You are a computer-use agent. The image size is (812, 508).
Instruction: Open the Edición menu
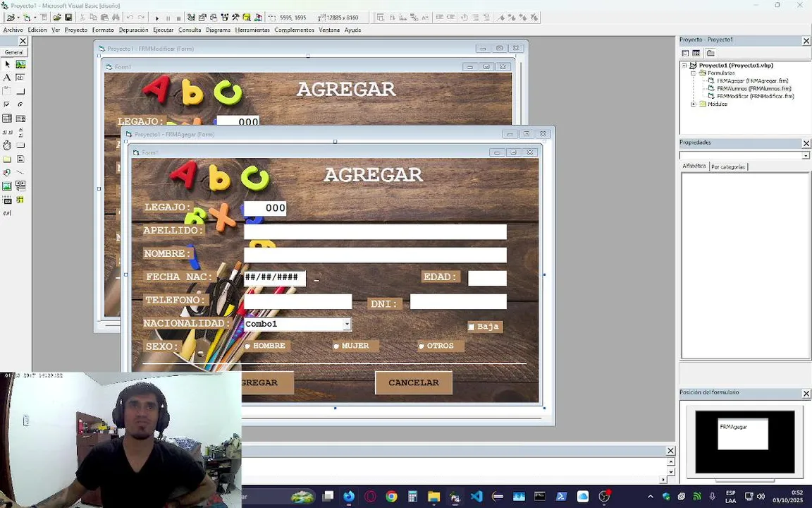click(37, 30)
